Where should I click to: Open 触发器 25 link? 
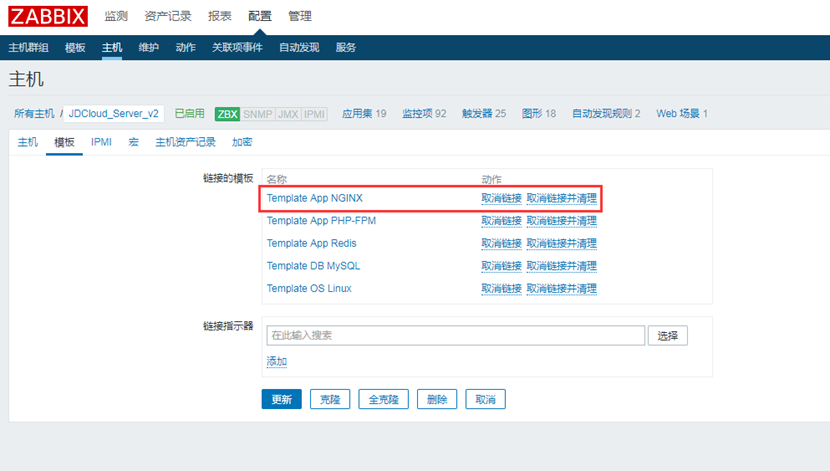tap(484, 113)
